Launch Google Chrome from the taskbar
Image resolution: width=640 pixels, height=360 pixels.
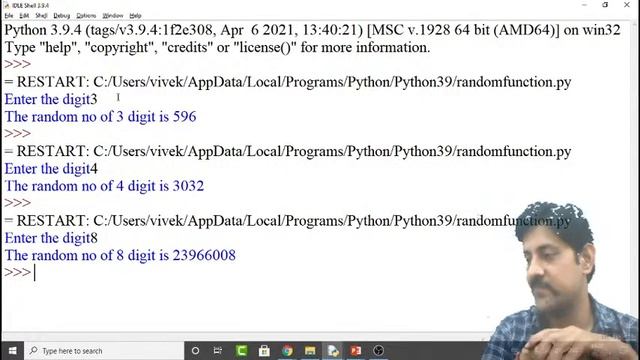(x=287, y=351)
